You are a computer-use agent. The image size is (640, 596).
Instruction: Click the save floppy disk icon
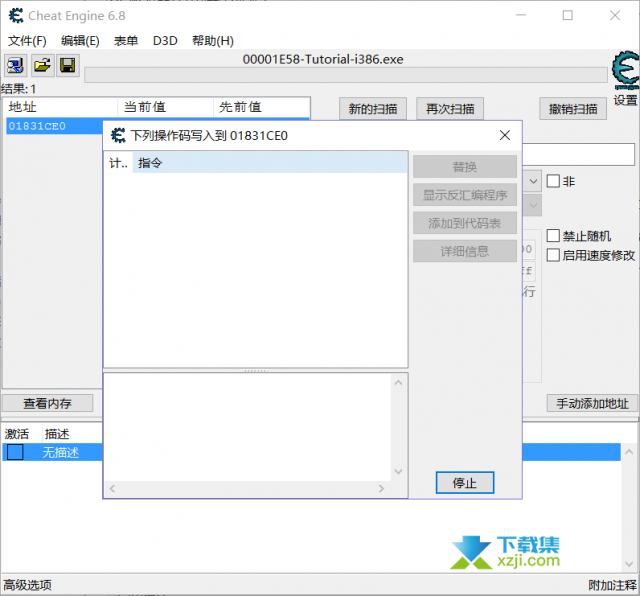68,65
